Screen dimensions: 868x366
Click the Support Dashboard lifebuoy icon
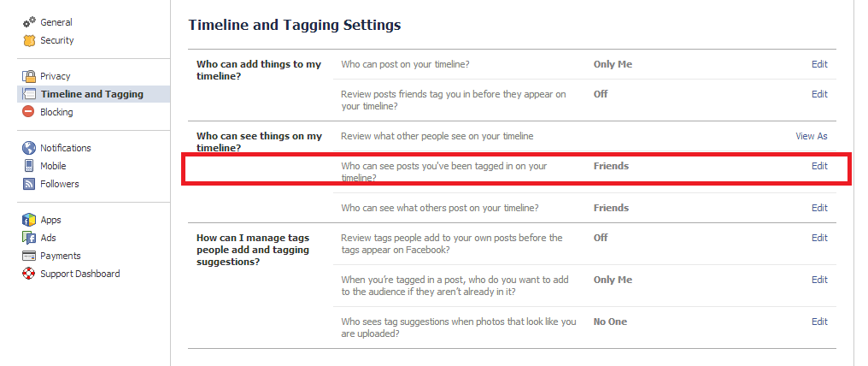click(29, 274)
